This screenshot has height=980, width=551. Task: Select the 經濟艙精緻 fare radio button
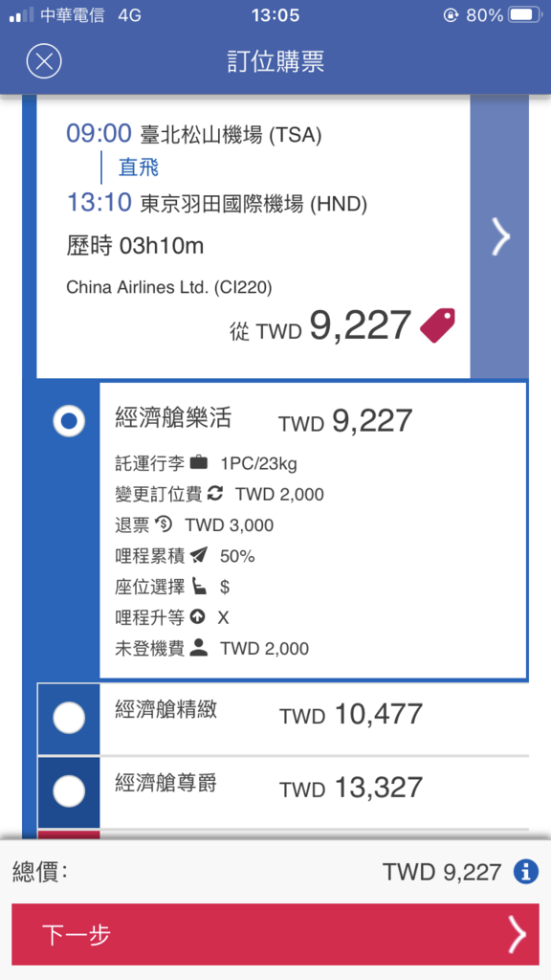pyautogui.click(x=69, y=718)
